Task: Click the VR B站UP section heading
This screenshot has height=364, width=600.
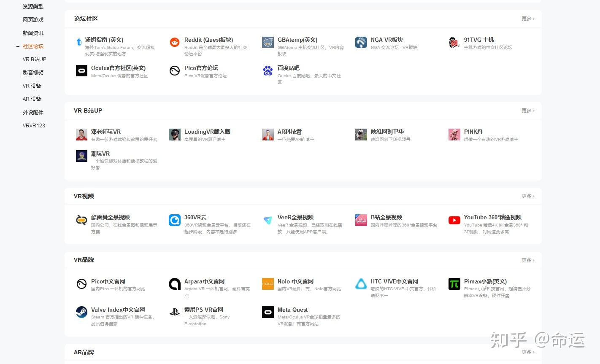Action: [88, 111]
